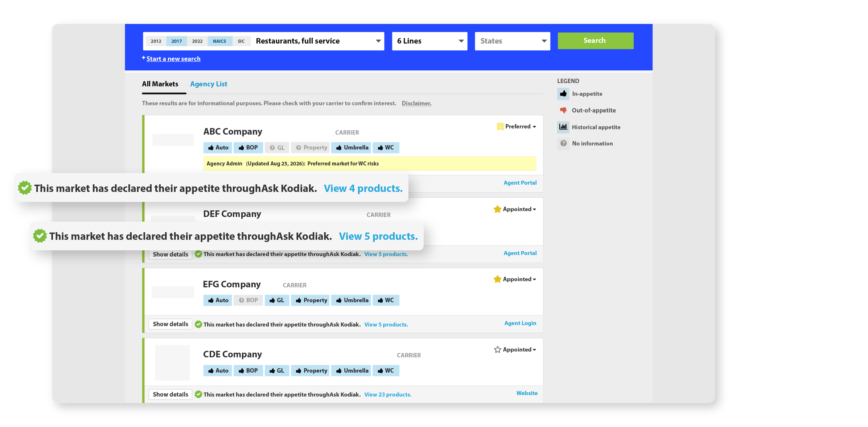Click the BOP tag for CDE Company
Screen dimensions: 868x427
click(248, 371)
